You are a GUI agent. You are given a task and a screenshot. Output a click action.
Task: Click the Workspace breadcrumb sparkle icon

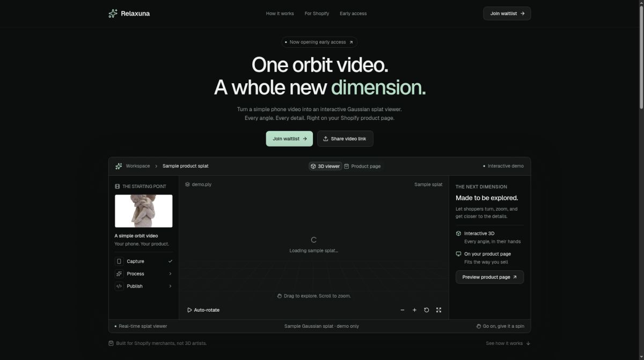tap(119, 166)
